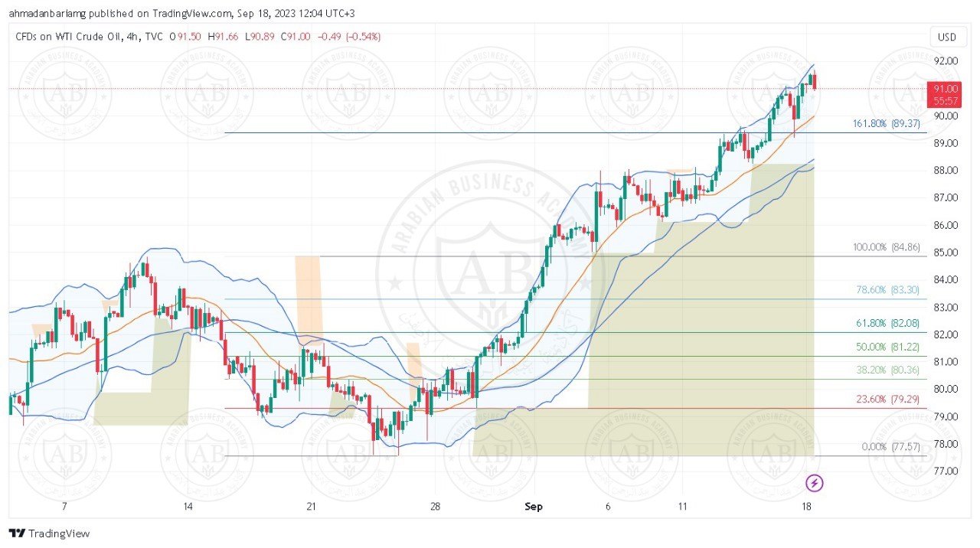
Task: Click the open value O91.50
Action: point(186,37)
